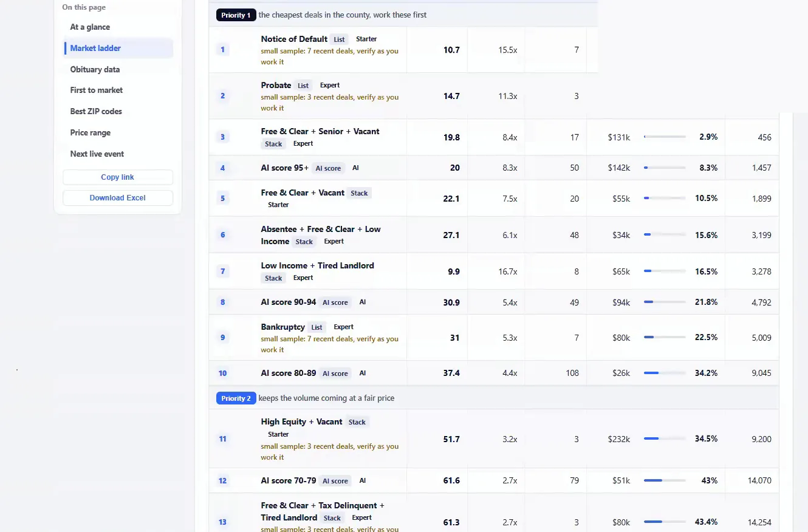Select AI score 80-89 row title
The height and width of the screenshot is (532, 808).
point(289,373)
